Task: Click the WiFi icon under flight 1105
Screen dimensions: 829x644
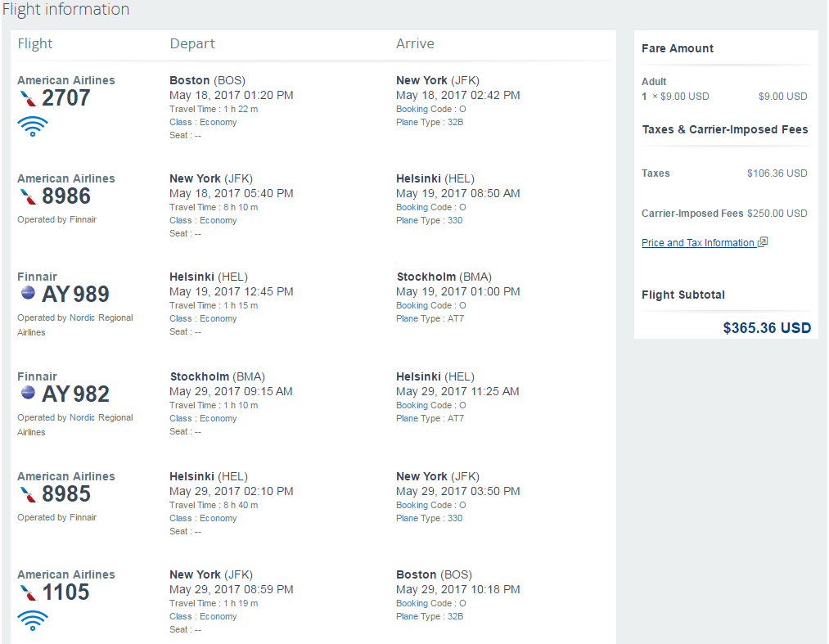Action: pyautogui.click(x=33, y=621)
